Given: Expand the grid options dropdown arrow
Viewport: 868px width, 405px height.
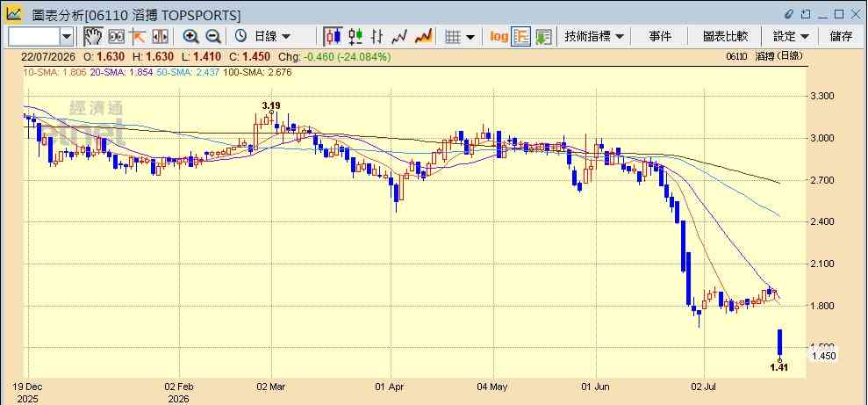Looking at the screenshot, I should [470, 37].
